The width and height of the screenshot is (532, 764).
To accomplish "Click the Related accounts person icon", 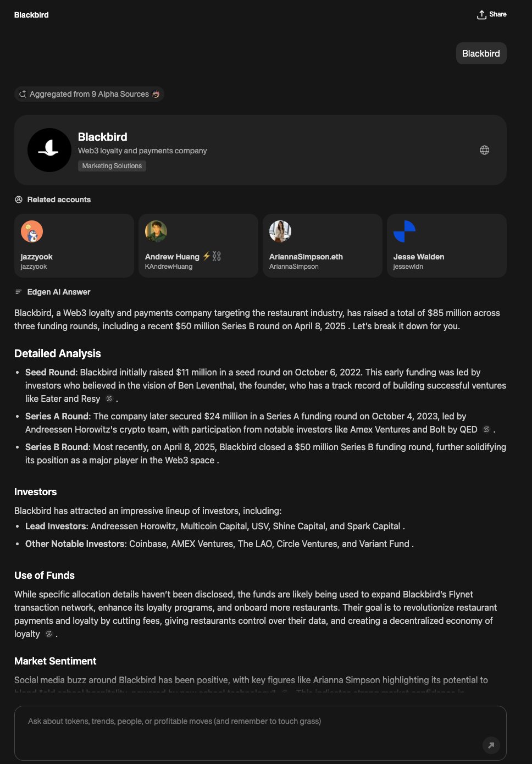I will [x=19, y=200].
